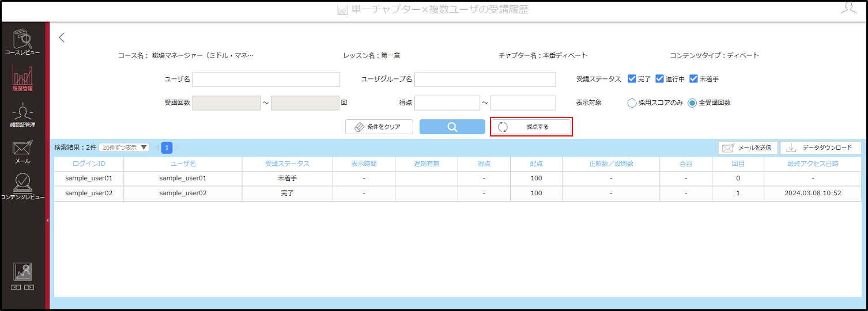
Task: Open コンテンツレビュー sidebar icon
Action: pyautogui.click(x=22, y=188)
